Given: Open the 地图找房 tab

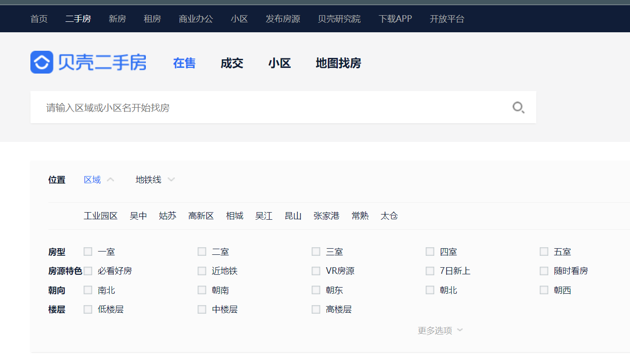Looking at the screenshot, I should pyautogui.click(x=338, y=63).
